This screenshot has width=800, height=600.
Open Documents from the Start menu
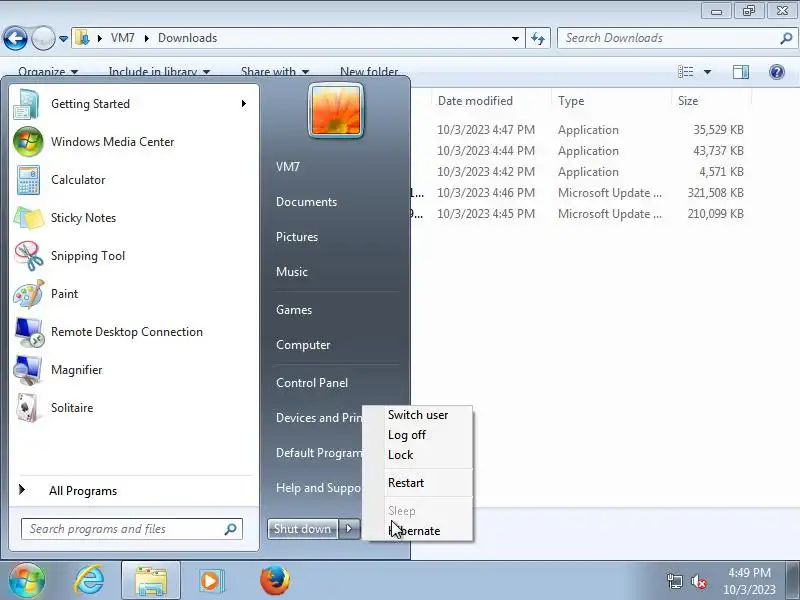click(307, 202)
